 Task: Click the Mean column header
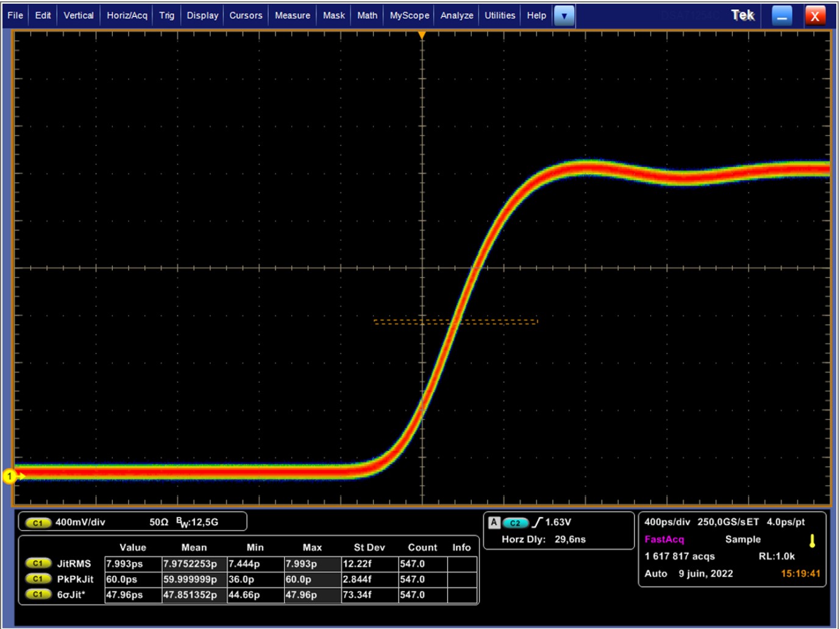[x=194, y=547]
